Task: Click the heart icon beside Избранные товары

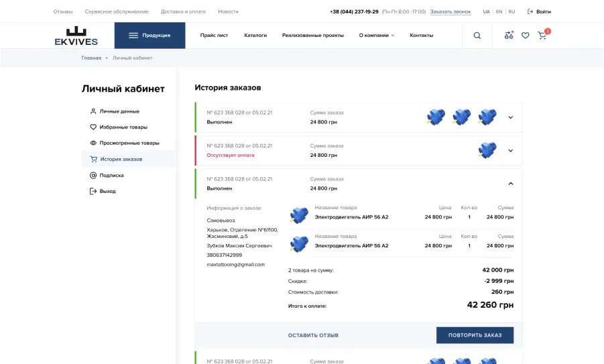Action: coord(93,127)
